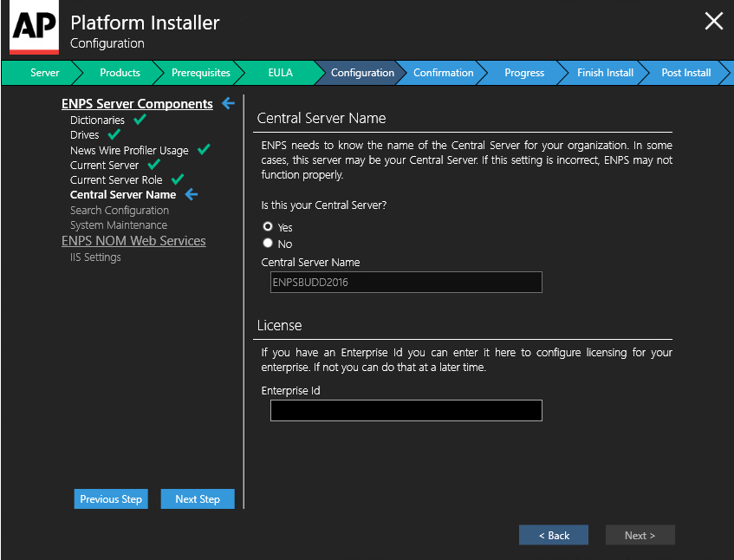This screenshot has width=734, height=560.
Task: Click the < Back button
Action: (554, 535)
